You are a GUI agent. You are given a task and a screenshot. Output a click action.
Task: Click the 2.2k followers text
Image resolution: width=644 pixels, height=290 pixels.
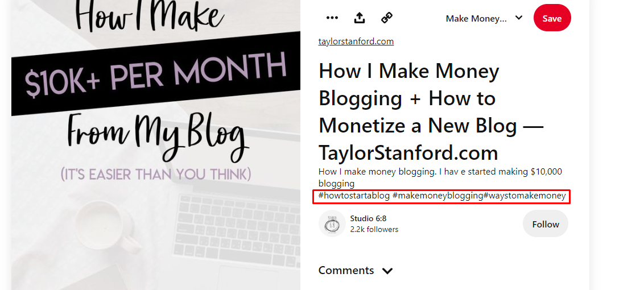(374, 230)
